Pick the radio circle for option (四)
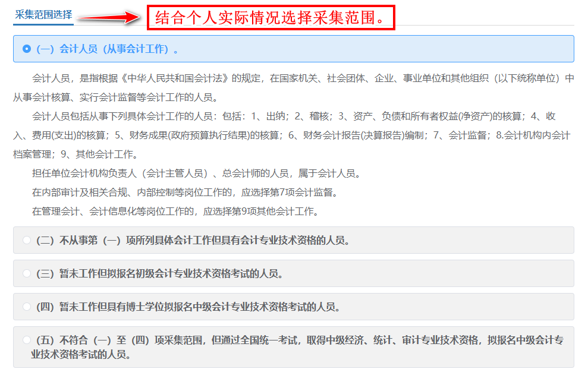588x372 pixels. (26, 307)
